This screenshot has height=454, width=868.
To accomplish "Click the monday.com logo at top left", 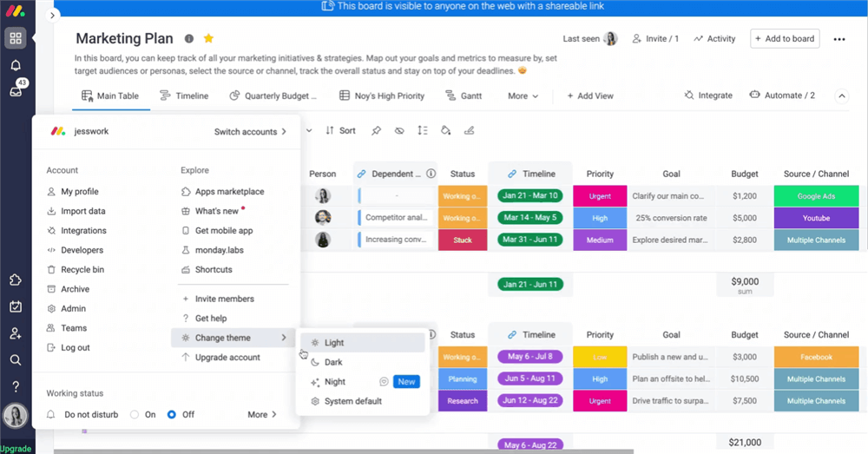I will pos(16,10).
